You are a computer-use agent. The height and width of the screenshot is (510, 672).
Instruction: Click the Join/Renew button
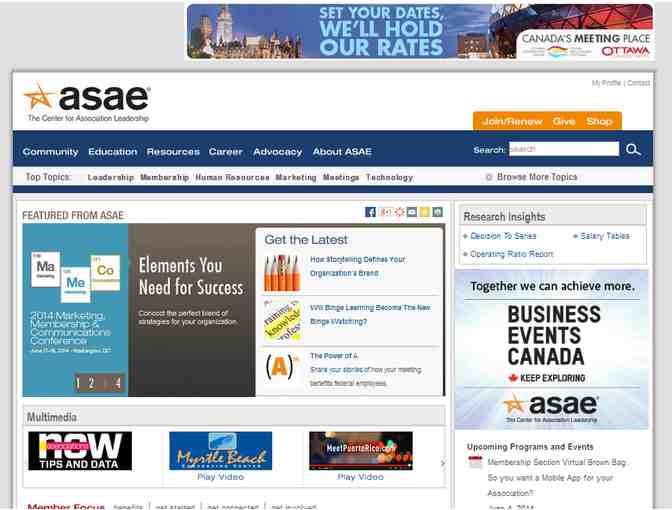tap(512, 121)
